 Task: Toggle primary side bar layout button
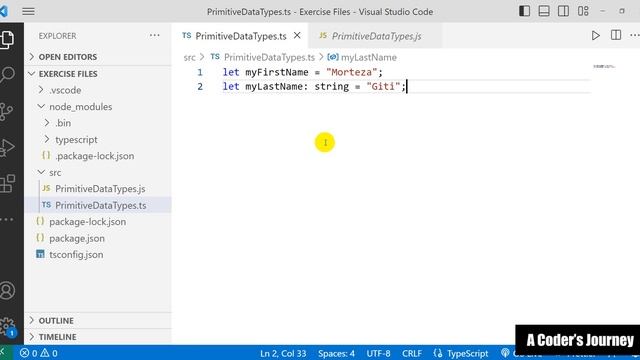pyautogui.click(x=524, y=11)
